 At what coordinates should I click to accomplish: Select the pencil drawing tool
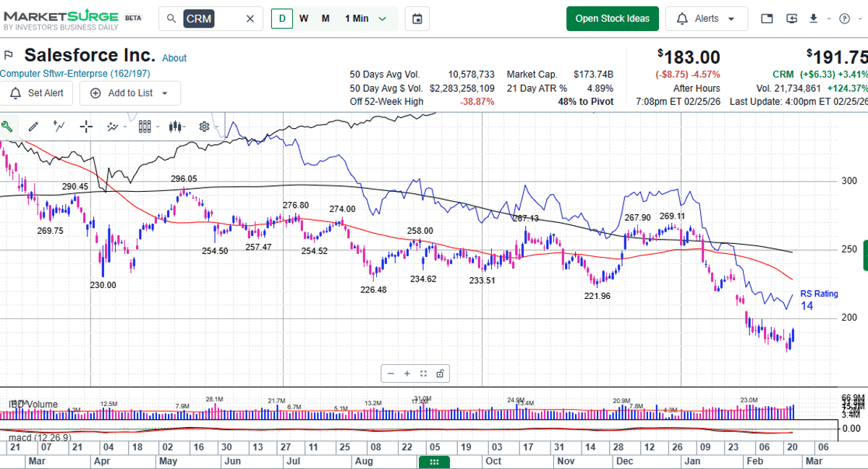point(33,126)
